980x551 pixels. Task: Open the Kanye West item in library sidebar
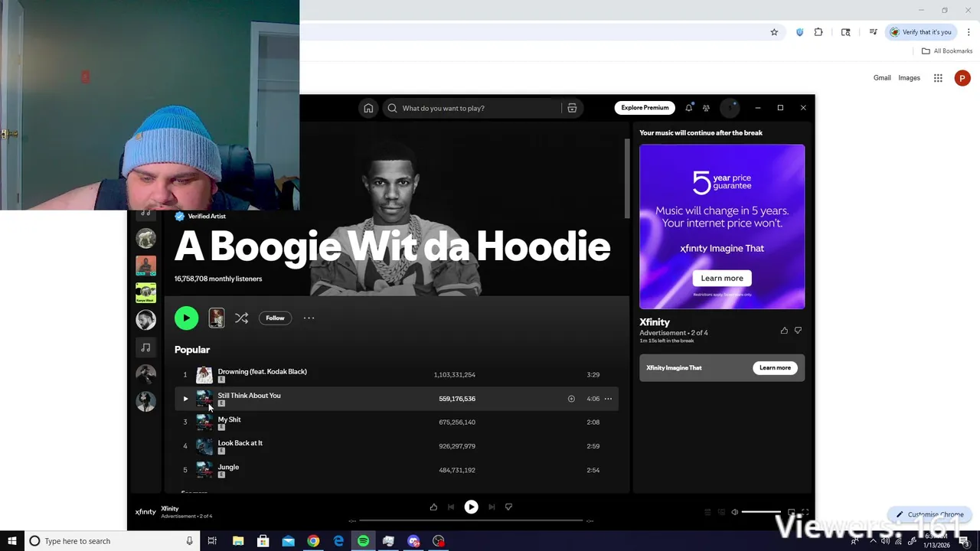[145, 293]
